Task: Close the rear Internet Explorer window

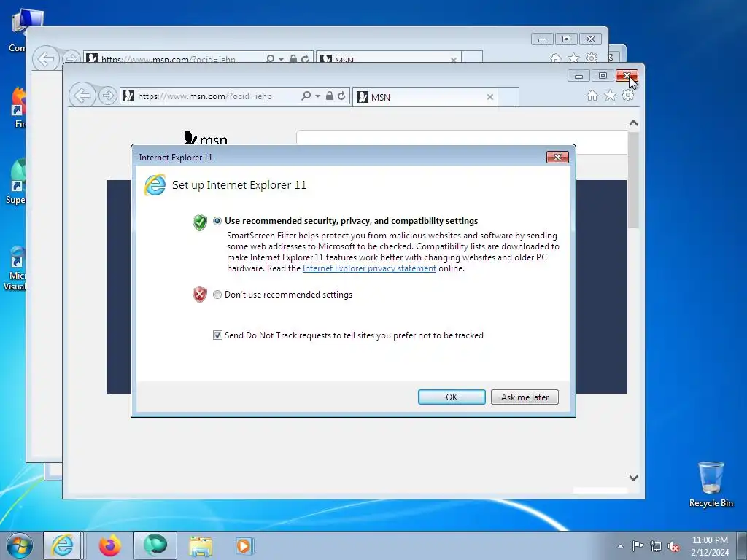Action: [x=589, y=39]
